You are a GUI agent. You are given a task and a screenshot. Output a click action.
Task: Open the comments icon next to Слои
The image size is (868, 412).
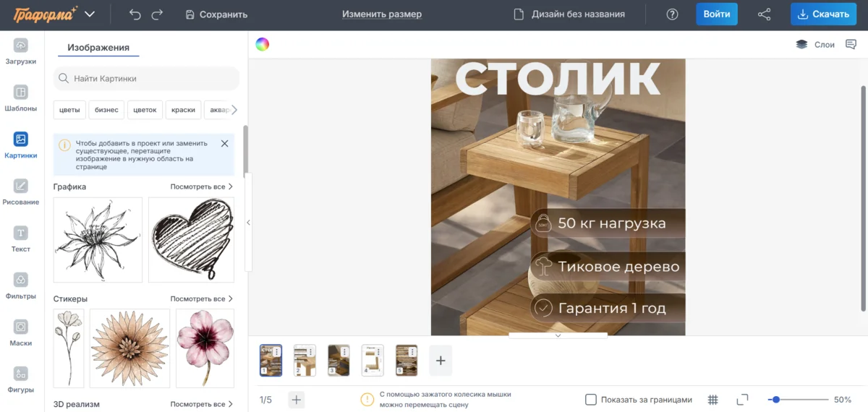851,44
